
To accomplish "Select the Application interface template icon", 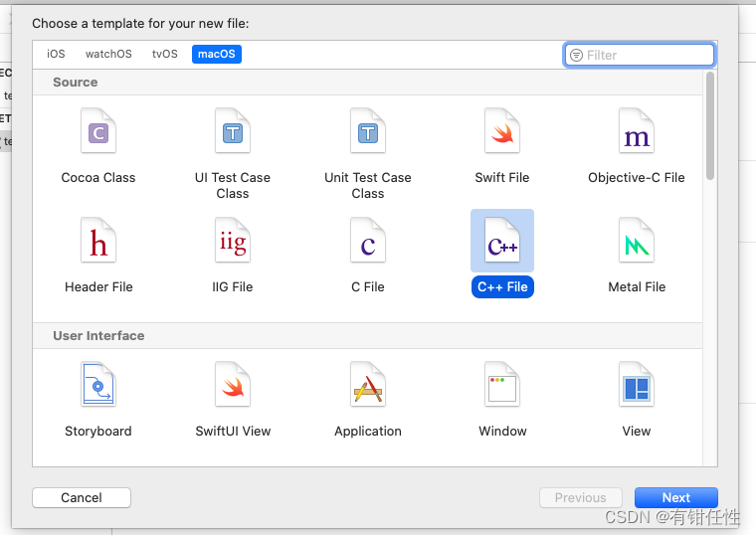I will click(368, 384).
